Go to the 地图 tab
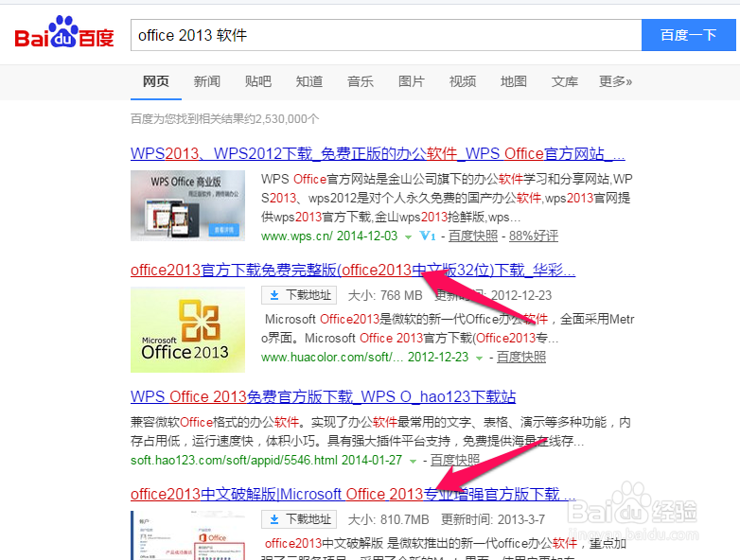This screenshot has width=740, height=560. point(514,81)
